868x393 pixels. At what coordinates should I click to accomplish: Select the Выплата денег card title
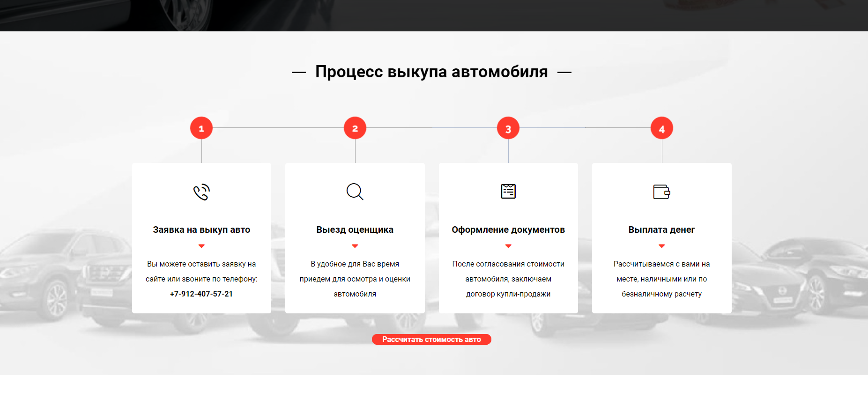coord(661,230)
